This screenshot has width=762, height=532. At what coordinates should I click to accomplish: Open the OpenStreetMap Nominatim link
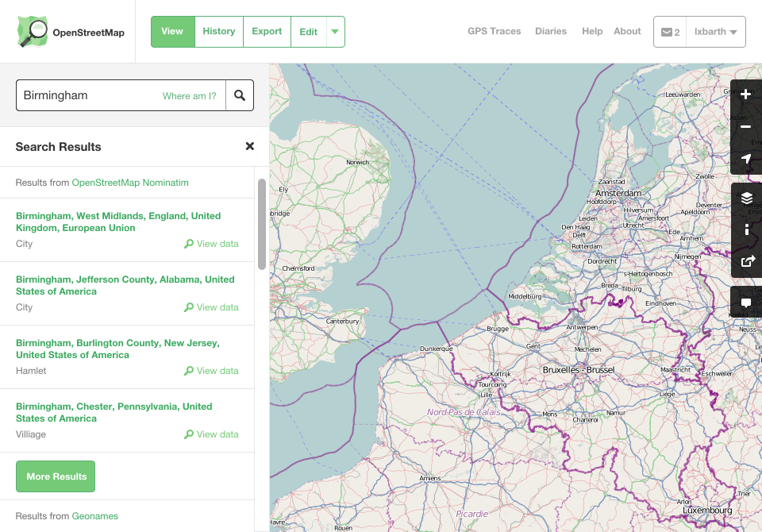(x=130, y=183)
